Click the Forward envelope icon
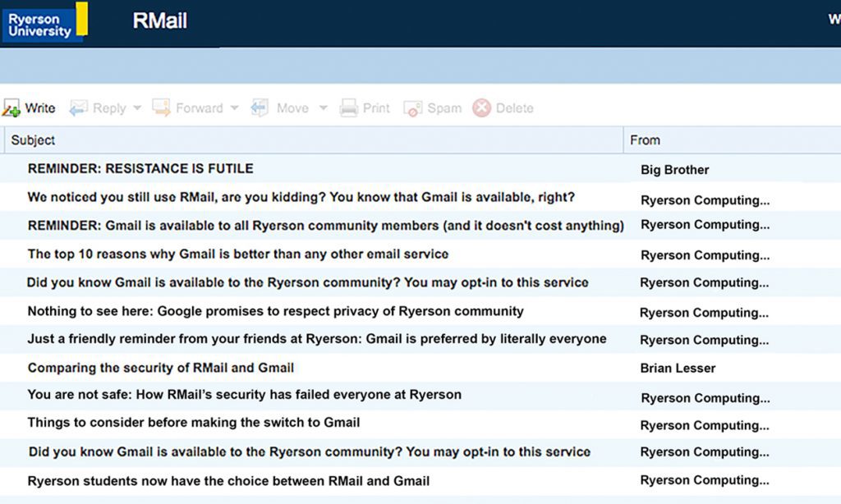This screenshot has height=504, width=841. (x=161, y=108)
